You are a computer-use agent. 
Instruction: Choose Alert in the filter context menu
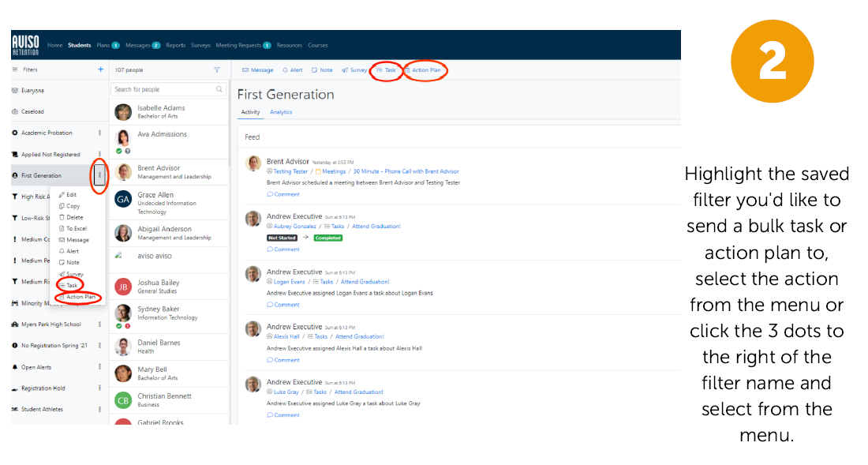coord(69,251)
